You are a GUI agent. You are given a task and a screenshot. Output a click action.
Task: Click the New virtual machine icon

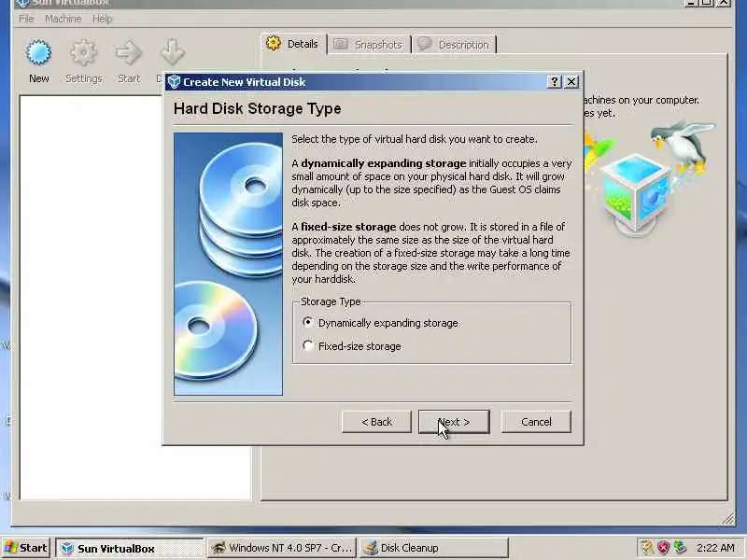point(38,53)
